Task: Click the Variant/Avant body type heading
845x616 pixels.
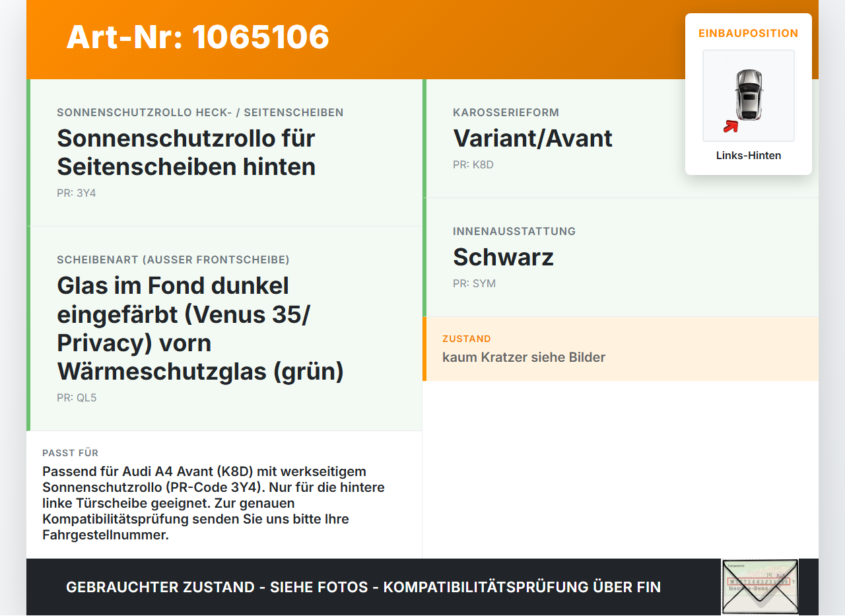Action: pos(533,139)
